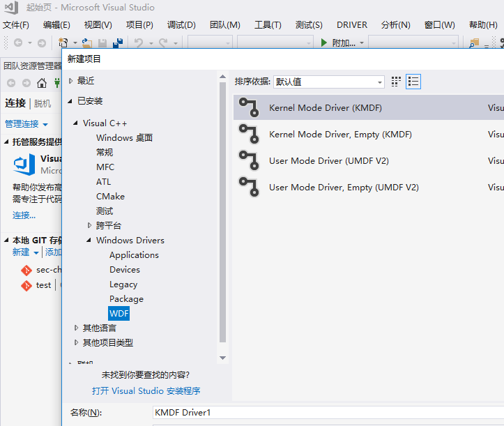Click the Connect... link in Team Explorer

pyautogui.click(x=24, y=215)
